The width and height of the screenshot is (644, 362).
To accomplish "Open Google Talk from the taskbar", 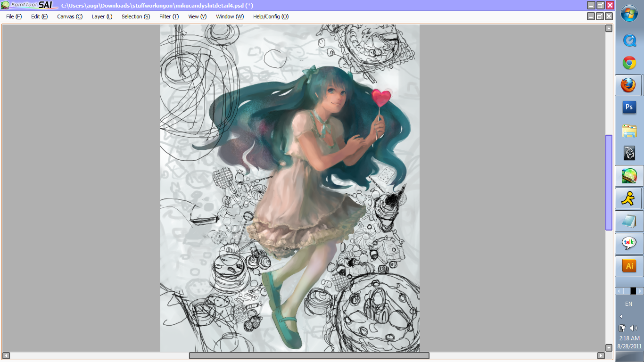I will pos(629,244).
